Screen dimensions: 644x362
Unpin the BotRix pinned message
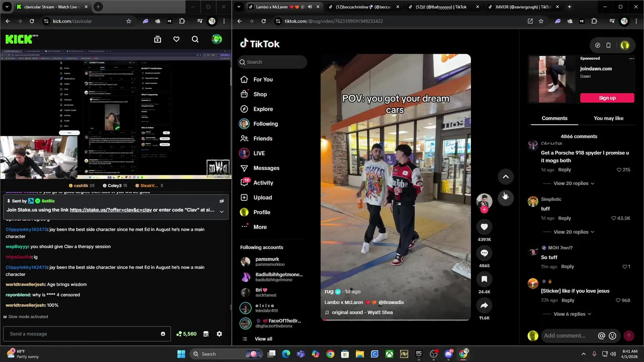(221, 201)
